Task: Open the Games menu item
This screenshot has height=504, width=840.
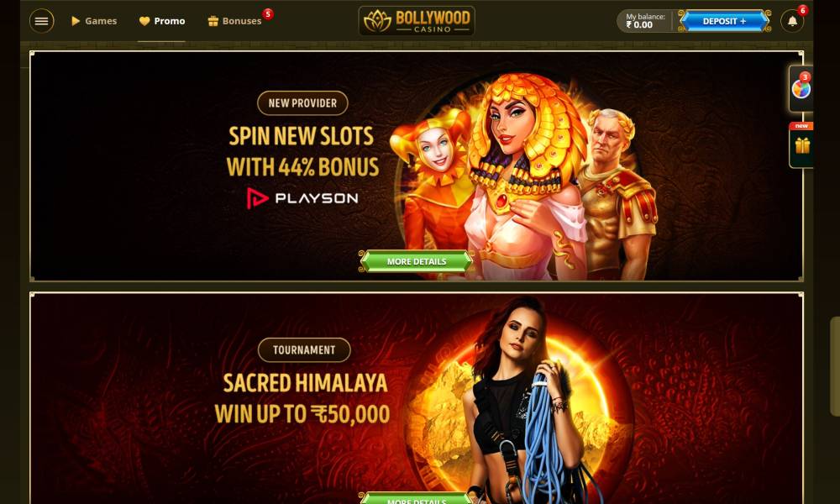Action: point(94,21)
